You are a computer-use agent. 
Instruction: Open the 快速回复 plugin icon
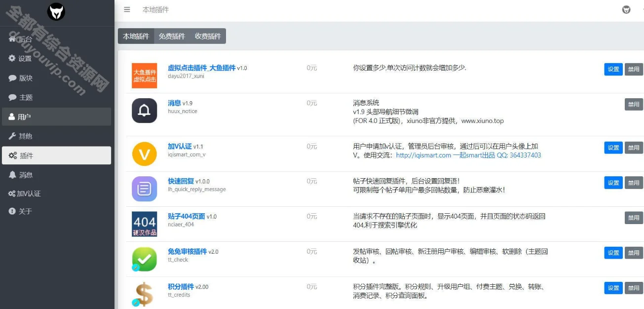tap(144, 189)
